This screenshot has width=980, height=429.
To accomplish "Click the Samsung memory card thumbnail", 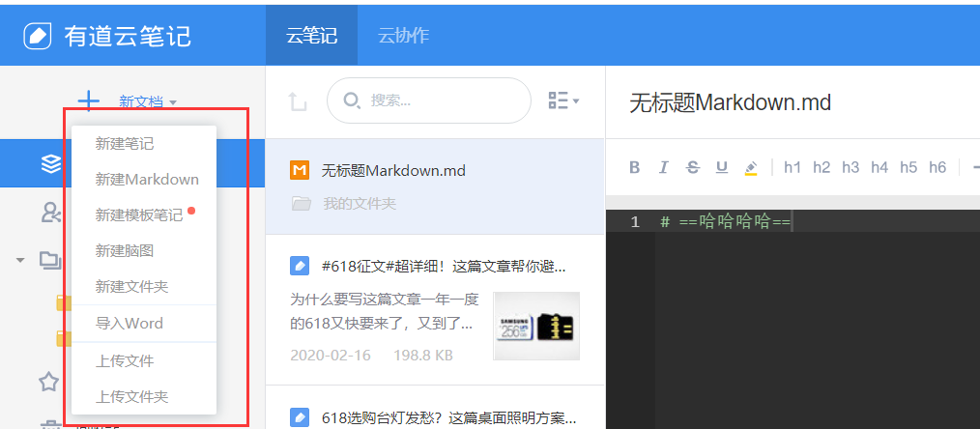I will click(536, 326).
